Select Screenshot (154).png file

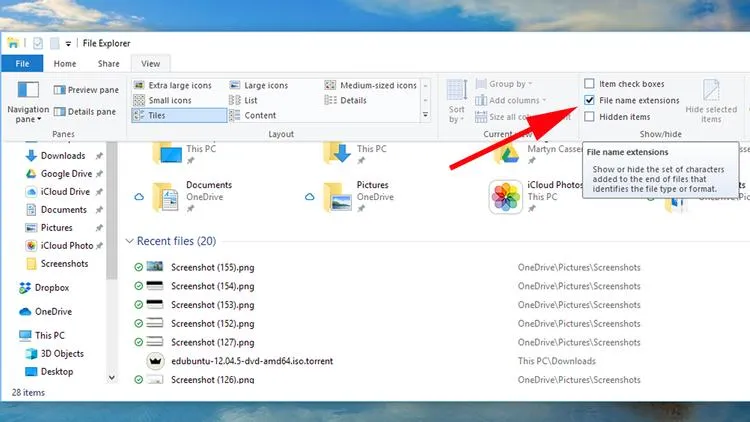coord(212,286)
